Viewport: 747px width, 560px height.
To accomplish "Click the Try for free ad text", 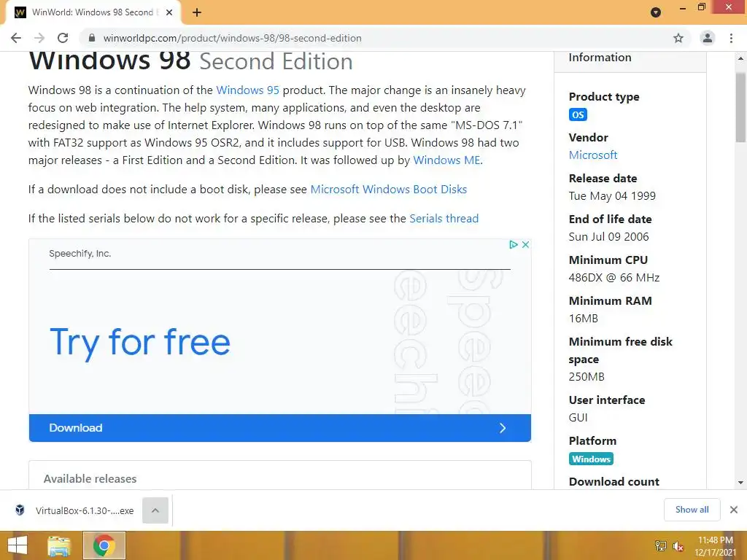I will [x=140, y=342].
